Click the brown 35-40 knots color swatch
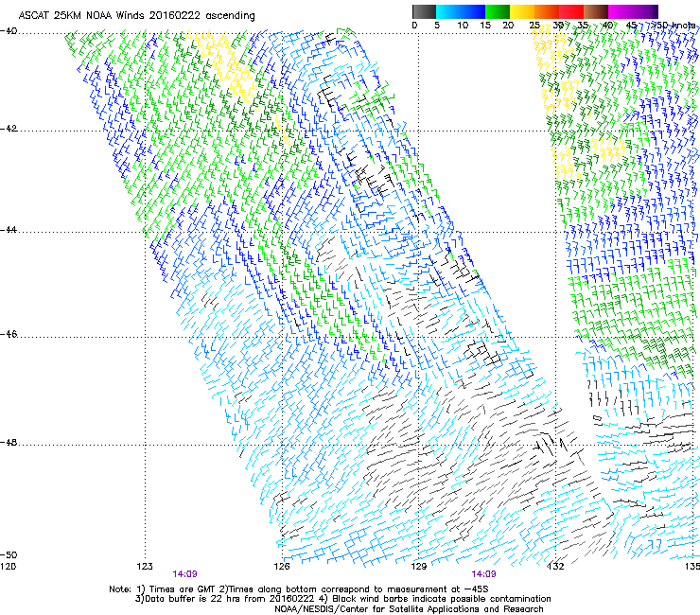The image size is (700, 615). click(x=596, y=11)
